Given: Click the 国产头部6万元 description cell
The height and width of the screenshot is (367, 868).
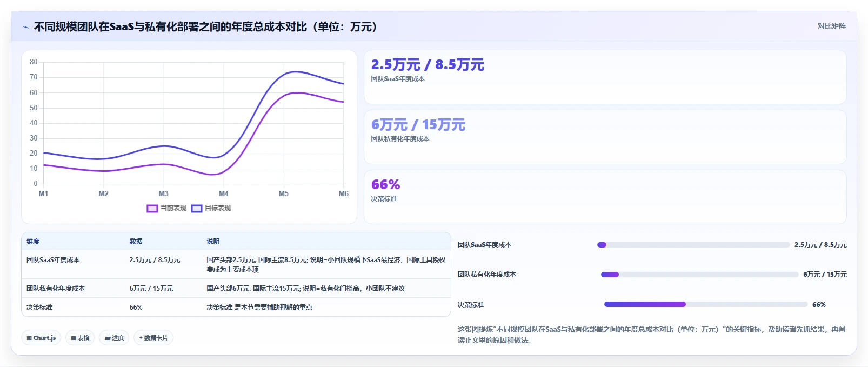Looking at the screenshot, I should point(305,289).
